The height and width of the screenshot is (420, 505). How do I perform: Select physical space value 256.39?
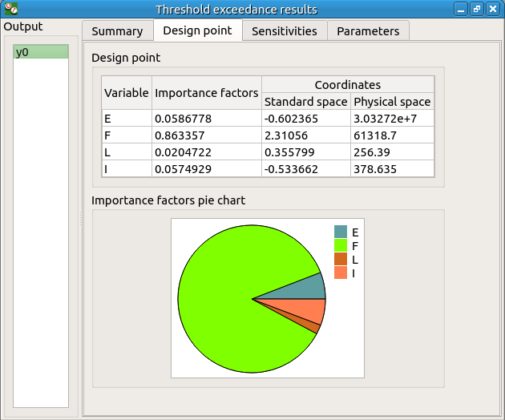[392, 151]
